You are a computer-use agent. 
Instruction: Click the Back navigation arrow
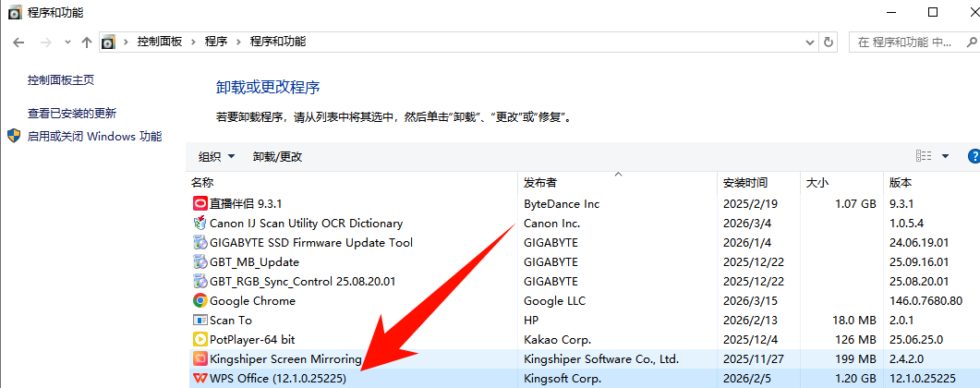tap(18, 42)
